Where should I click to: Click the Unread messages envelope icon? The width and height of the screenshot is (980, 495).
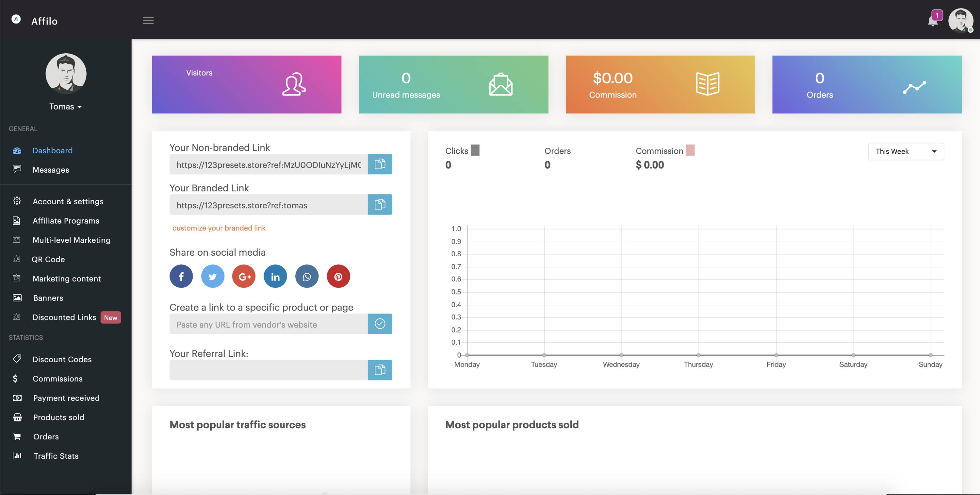click(501, 84)
